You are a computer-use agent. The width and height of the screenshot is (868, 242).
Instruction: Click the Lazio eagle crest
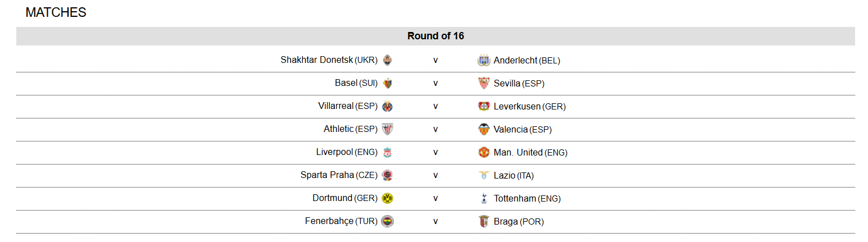(484, 175)
